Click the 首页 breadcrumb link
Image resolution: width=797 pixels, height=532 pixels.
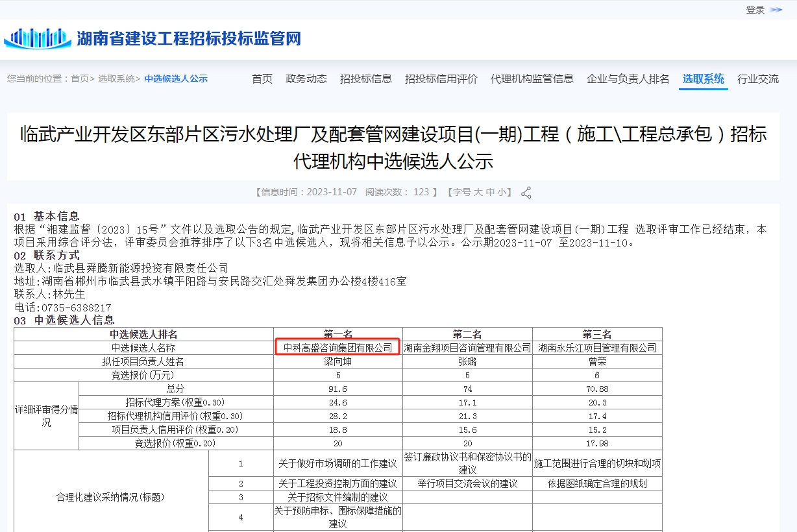click(x=80, y=79)
